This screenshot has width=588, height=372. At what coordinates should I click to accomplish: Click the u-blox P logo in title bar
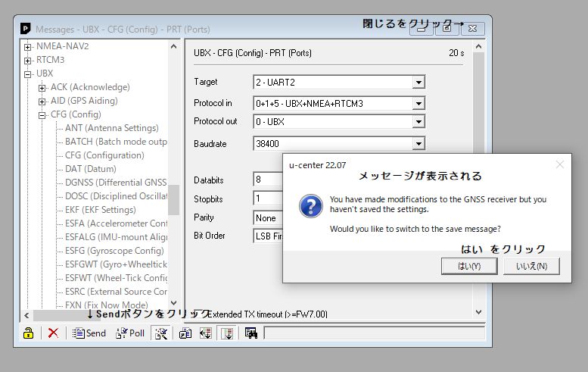[x=25, y=29]
